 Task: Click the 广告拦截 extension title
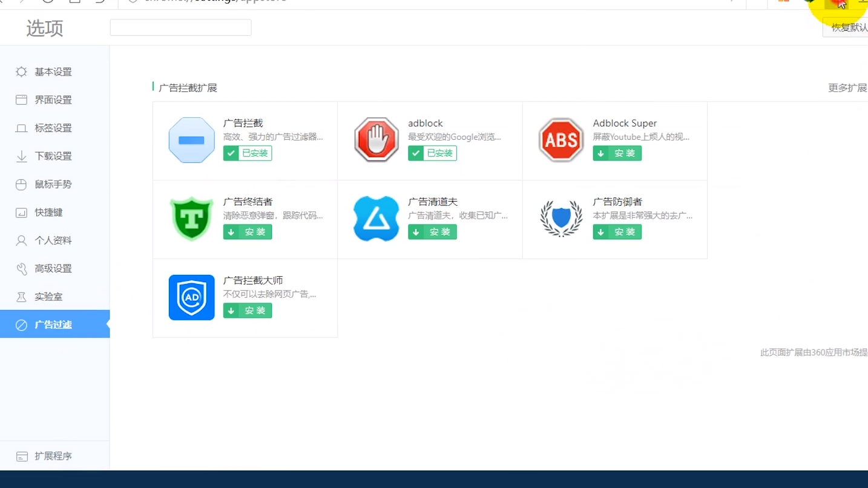coord(243,123)
